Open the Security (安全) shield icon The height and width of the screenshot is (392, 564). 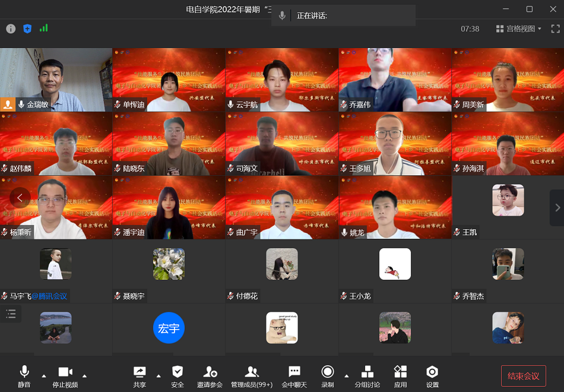tap(178, 372)
